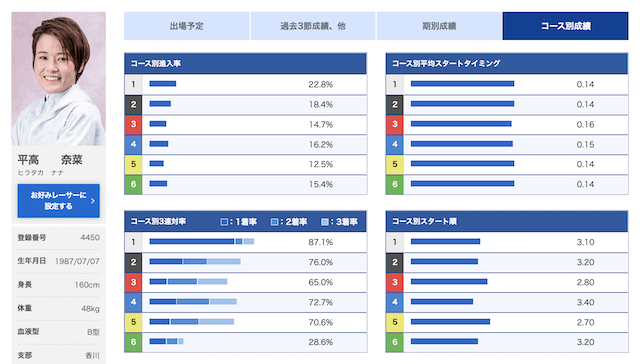Click the 76.0% top-three rate value

point(320,262)
